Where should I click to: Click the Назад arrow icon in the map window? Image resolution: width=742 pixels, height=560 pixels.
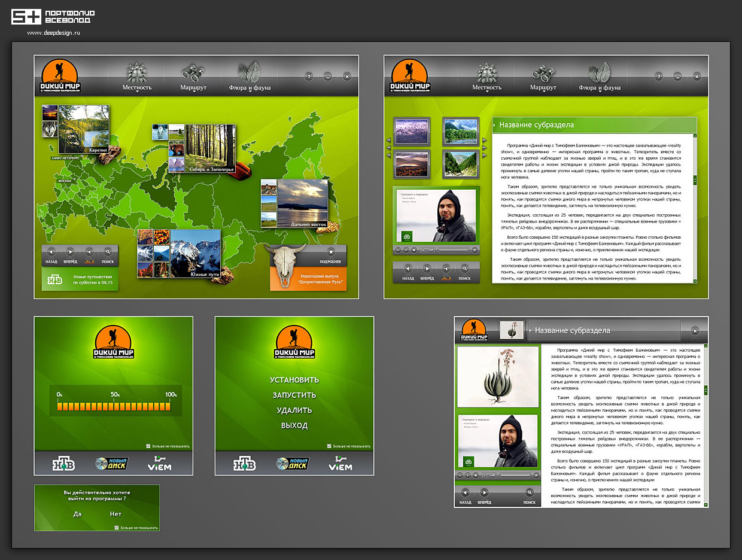(x=51, y=252)
